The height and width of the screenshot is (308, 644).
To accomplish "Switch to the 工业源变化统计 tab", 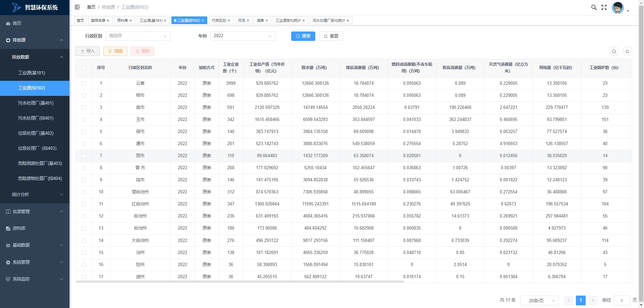I will pyautogui.click(x=288, y=20).
